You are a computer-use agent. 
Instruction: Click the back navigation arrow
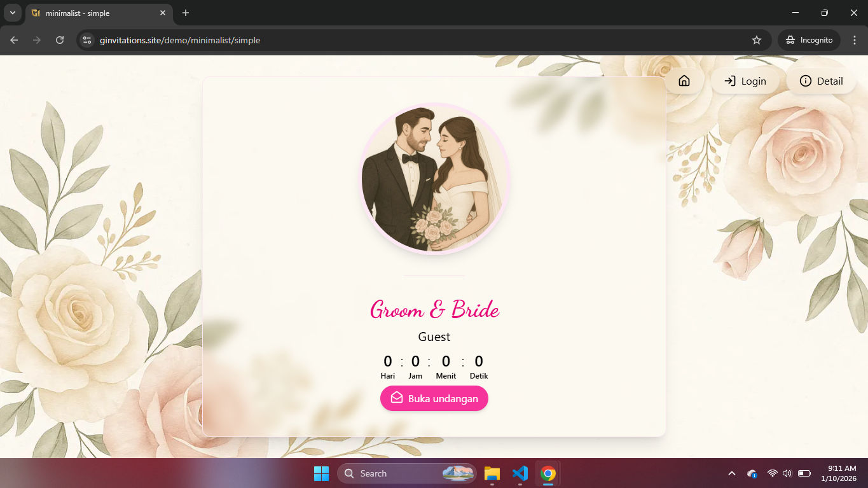[x=13, y=39]
